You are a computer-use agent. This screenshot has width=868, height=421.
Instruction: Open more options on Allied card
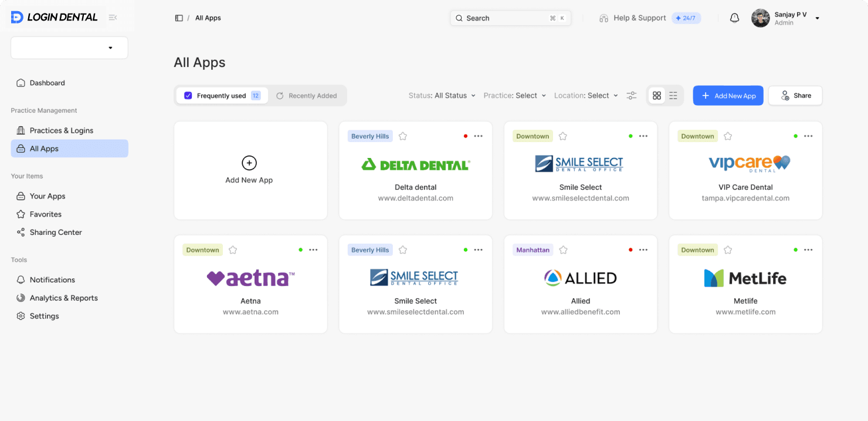click(x=643, y=250)
